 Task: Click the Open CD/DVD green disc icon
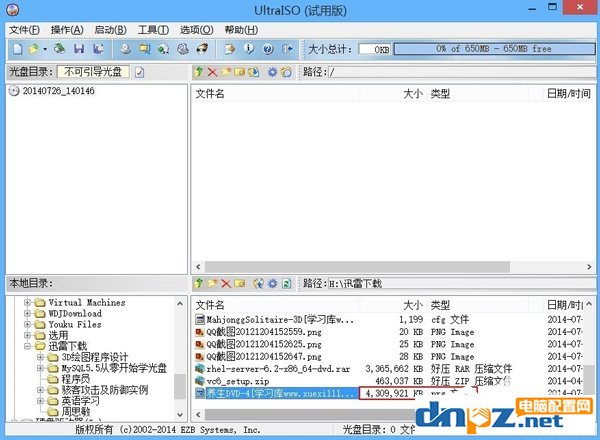point(59,49)
